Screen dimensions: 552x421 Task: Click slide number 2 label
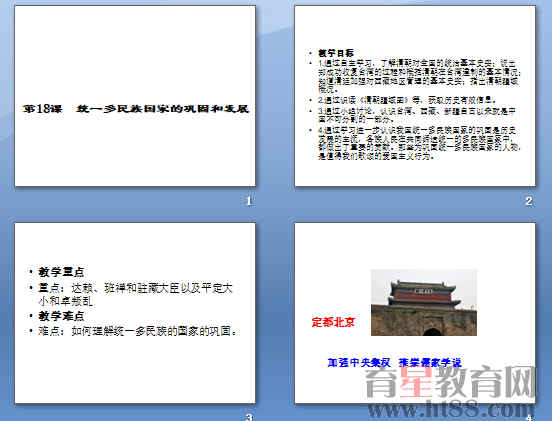click(528, 201)
